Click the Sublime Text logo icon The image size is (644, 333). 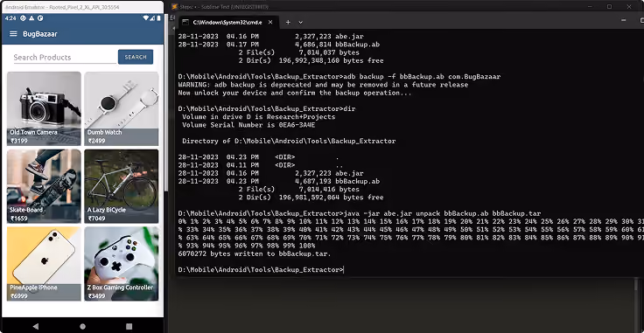tap(174, 7)
